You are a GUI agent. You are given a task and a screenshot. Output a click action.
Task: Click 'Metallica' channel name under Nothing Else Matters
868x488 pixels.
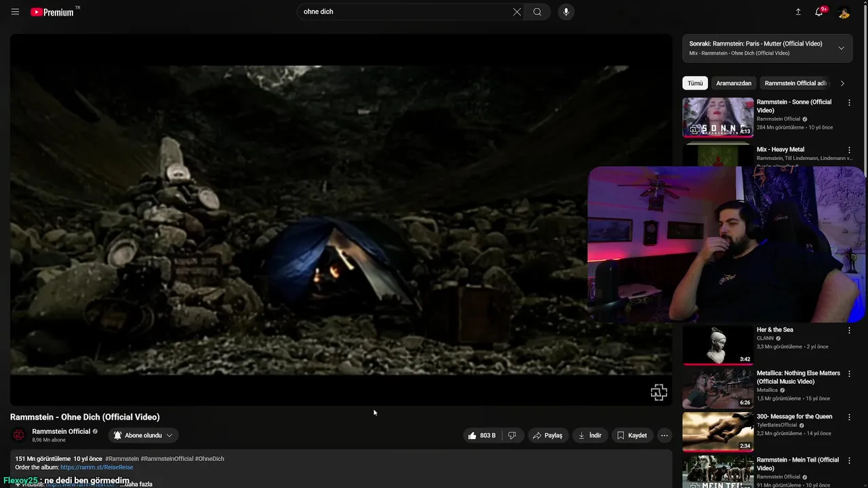(767, 390)
